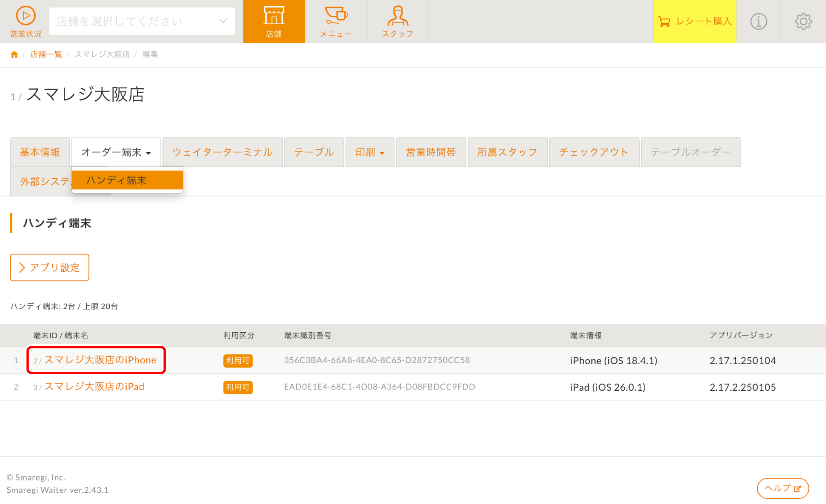Viewport: 826px width, 504px height.
Task: Click the 店舗一覧 breadcrumb link
Action: point(46,54)
